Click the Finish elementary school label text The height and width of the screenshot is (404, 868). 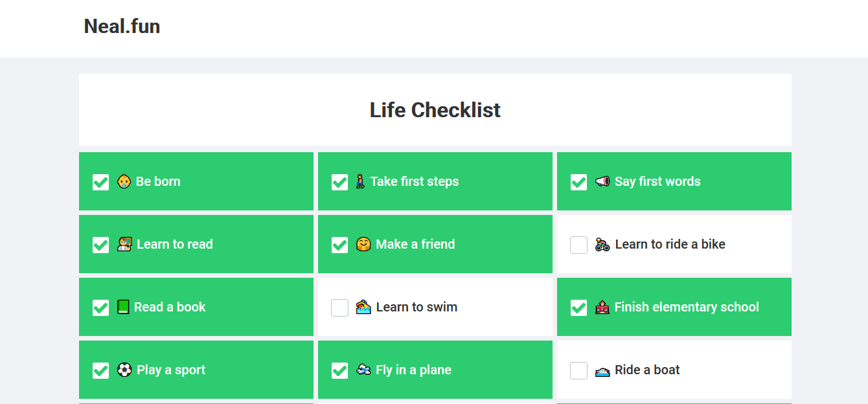click(687, 307)
